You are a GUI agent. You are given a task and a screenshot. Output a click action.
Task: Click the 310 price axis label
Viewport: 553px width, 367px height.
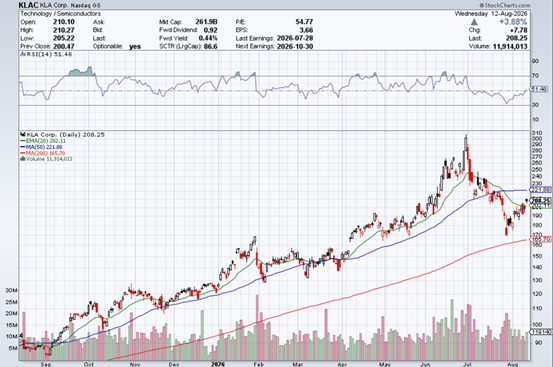tap(537, 133)
